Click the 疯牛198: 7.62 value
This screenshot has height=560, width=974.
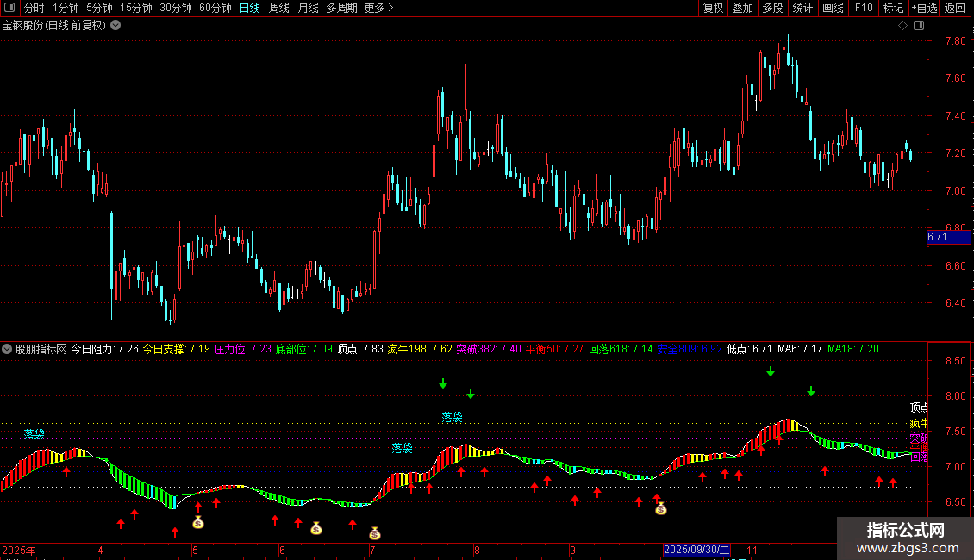[x=420, y=349]
